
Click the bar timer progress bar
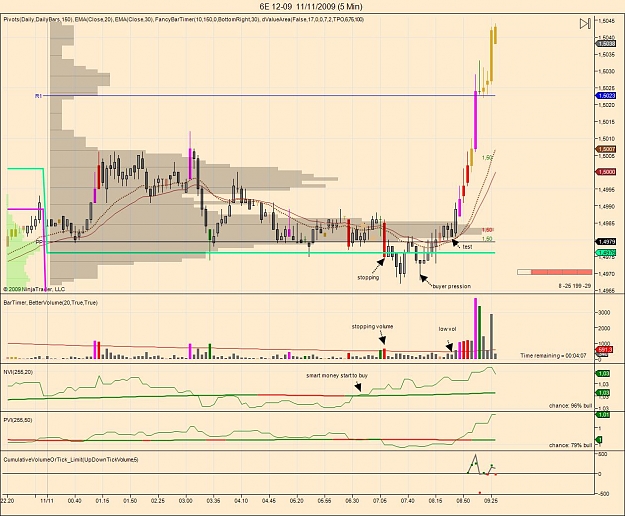coord(554,272)
